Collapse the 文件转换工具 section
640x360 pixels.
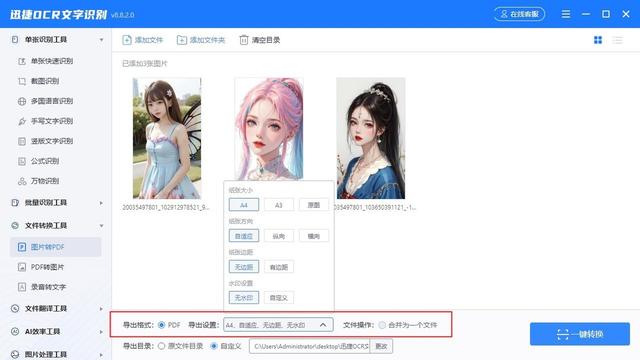[x=101, y=226]
